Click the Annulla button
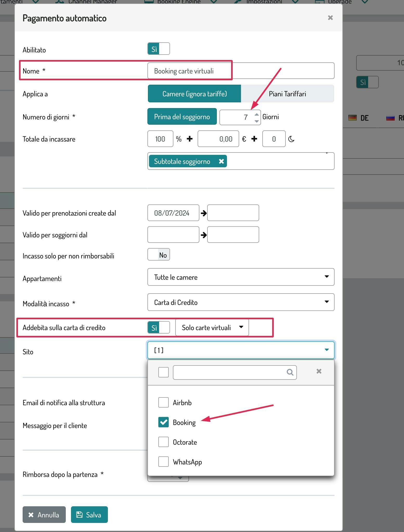 coord(44,514)
